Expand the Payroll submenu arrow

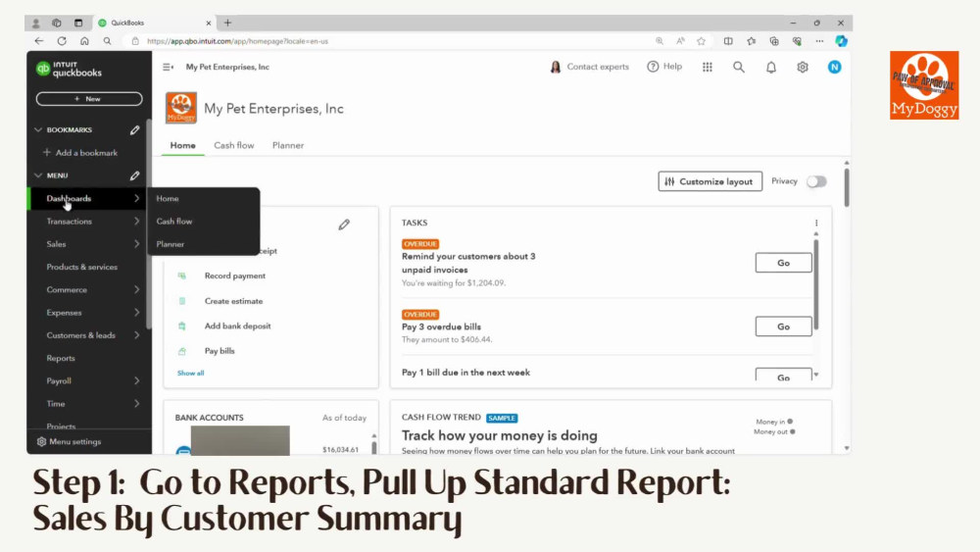[136, 380]
